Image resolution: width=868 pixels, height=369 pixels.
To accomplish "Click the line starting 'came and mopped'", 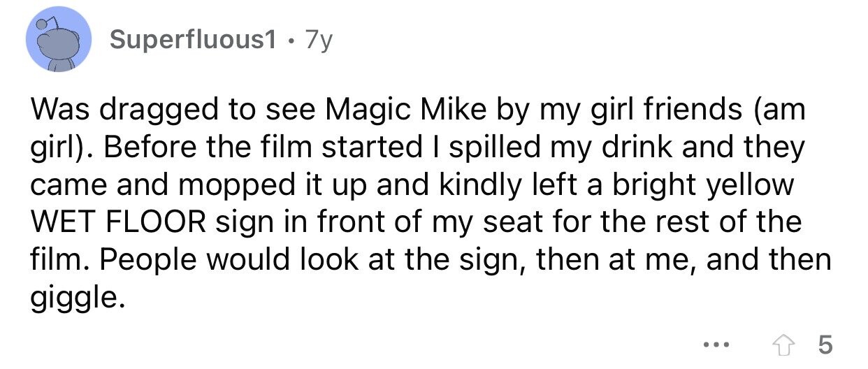I will tap(412, 186).
